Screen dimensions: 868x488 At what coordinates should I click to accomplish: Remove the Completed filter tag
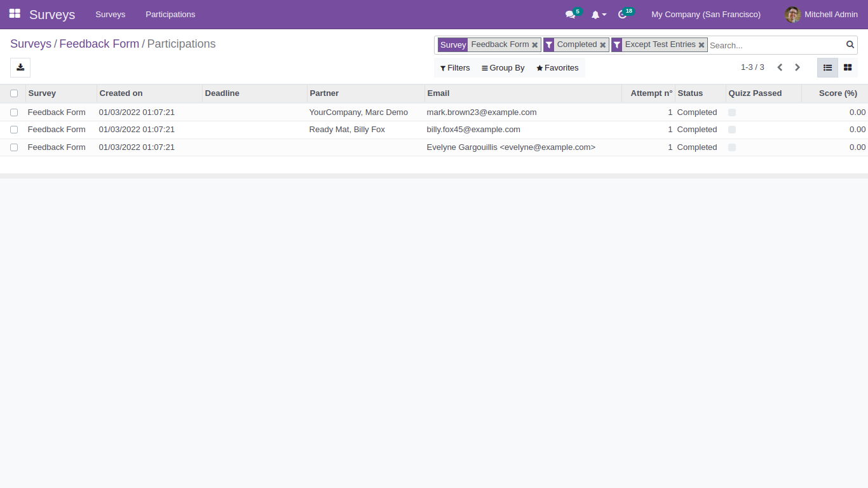pyautogui.click(x=602, y=44)
